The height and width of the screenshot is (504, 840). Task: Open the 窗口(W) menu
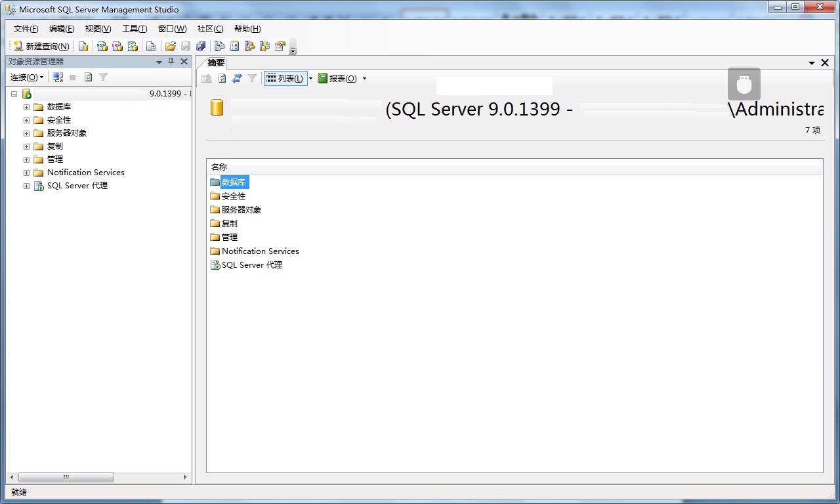(172, 29)
